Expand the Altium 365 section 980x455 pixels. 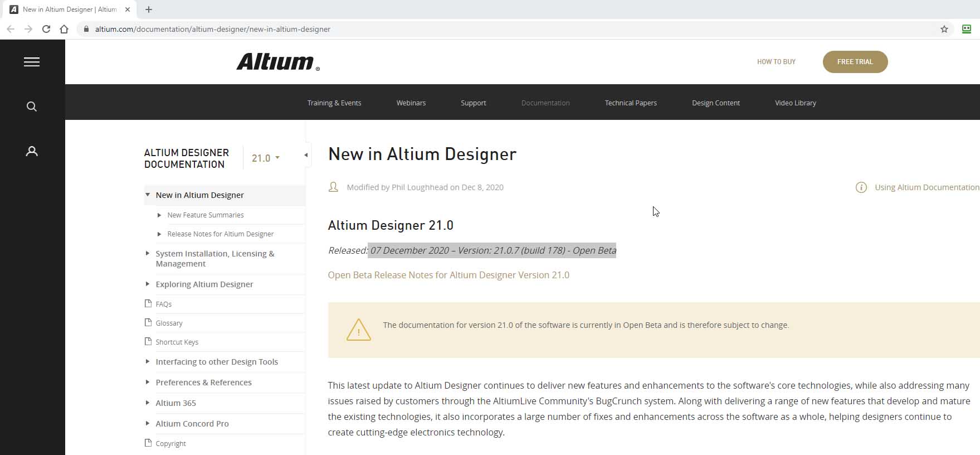(148, 403)
